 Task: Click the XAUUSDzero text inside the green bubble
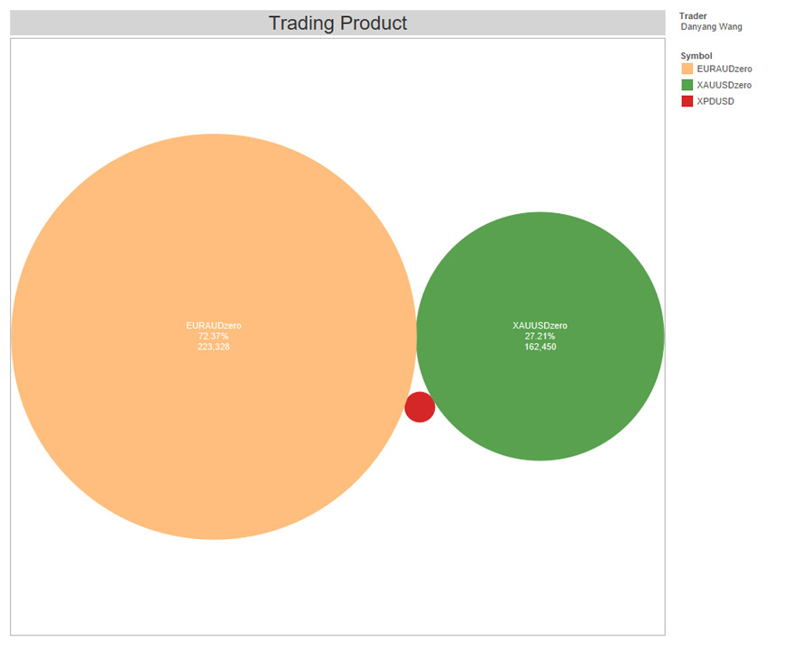(540, 324)
